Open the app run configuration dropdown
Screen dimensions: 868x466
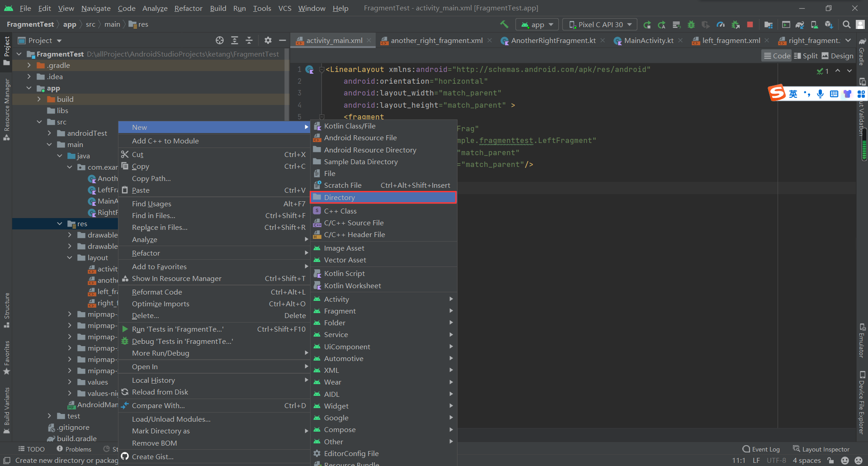pos(537,24)
